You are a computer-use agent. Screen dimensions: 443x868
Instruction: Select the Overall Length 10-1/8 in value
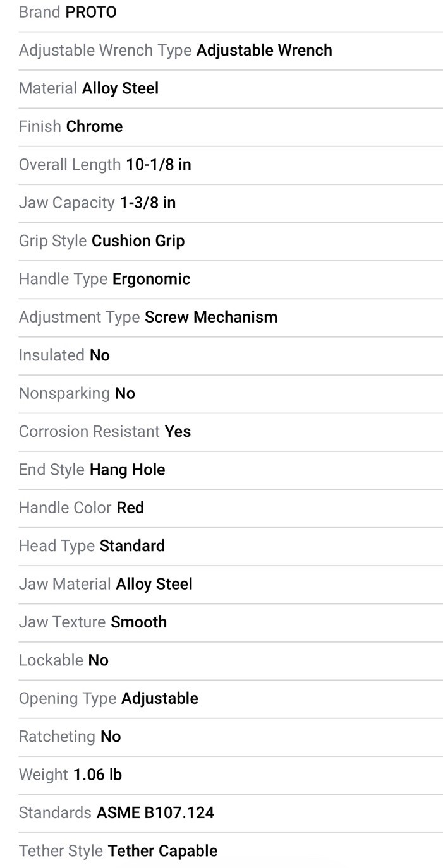(x=158, y=165)
